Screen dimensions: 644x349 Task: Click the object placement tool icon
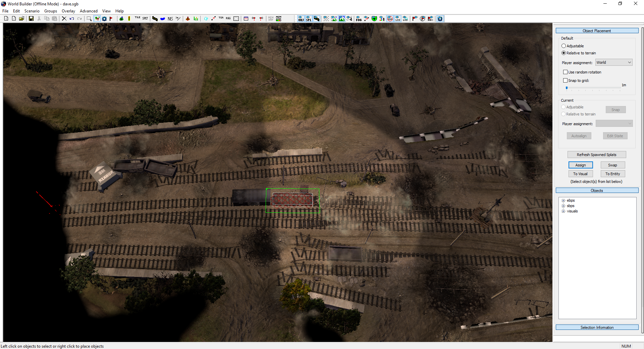[97, 18]
